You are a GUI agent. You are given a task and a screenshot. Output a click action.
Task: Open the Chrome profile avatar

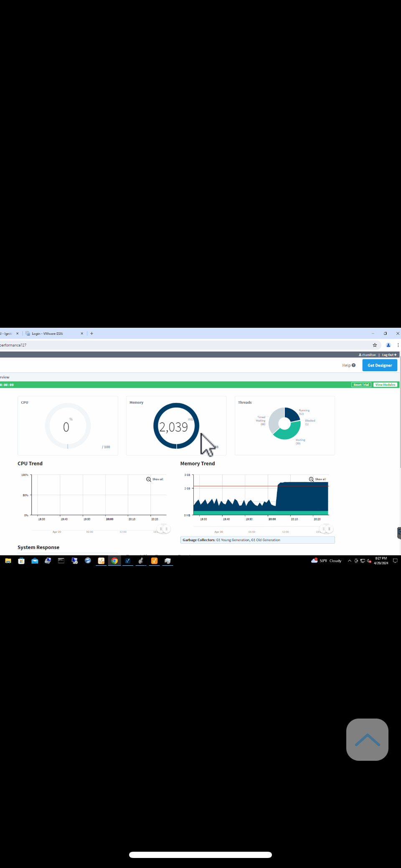coord(388,345)
